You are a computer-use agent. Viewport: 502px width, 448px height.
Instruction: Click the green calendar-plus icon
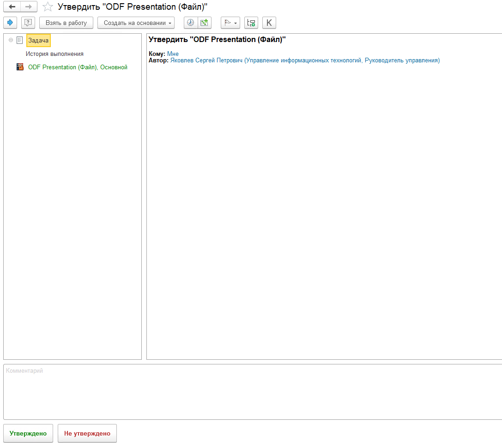coord(204,23)
